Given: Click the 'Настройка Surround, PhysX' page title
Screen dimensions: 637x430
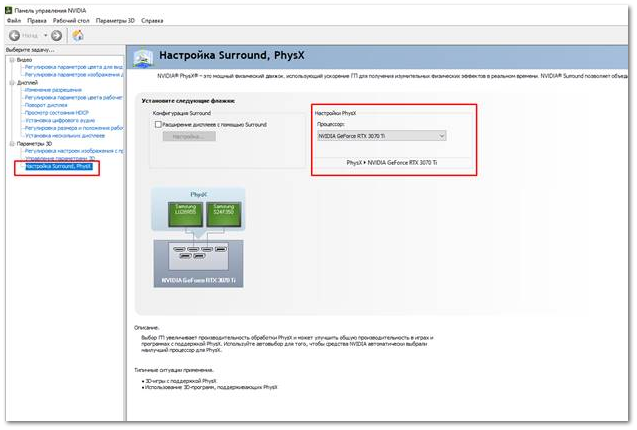Looking at the screenshot, I should coord(232,55).
